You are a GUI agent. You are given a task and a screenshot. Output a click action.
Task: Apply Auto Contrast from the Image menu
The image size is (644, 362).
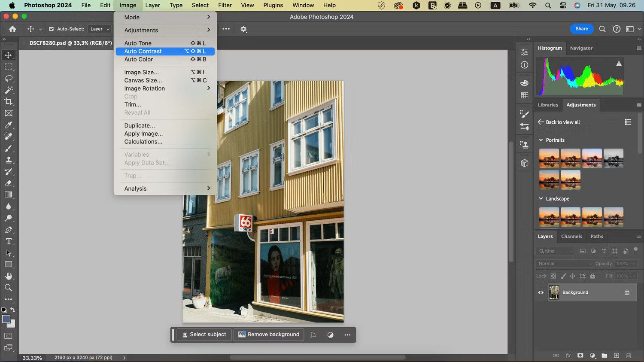143,51
